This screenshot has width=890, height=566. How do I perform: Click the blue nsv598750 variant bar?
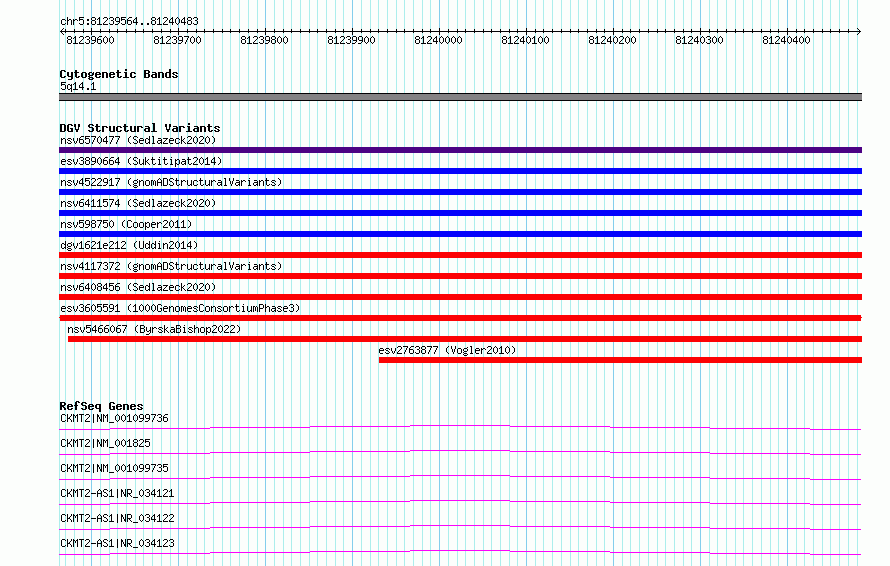[x=460, y=234]
